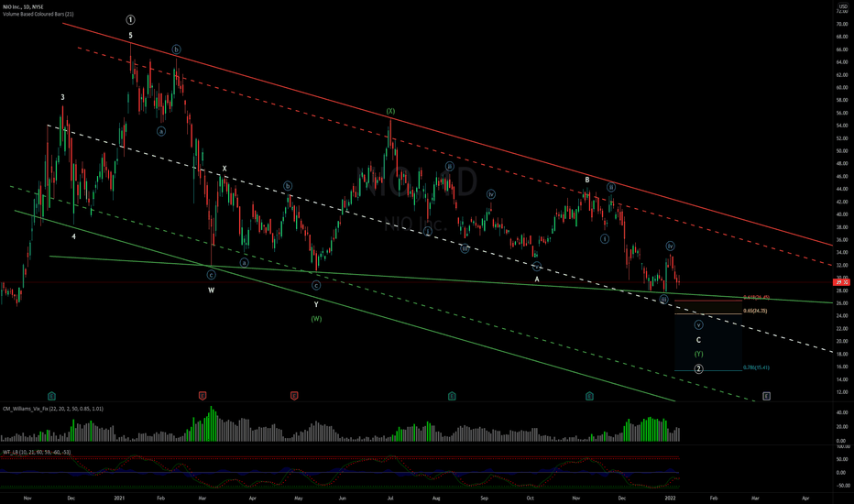This screenshot has width=854, height=504.
Task: Click the May label on time axis
Action: [299, 498]
